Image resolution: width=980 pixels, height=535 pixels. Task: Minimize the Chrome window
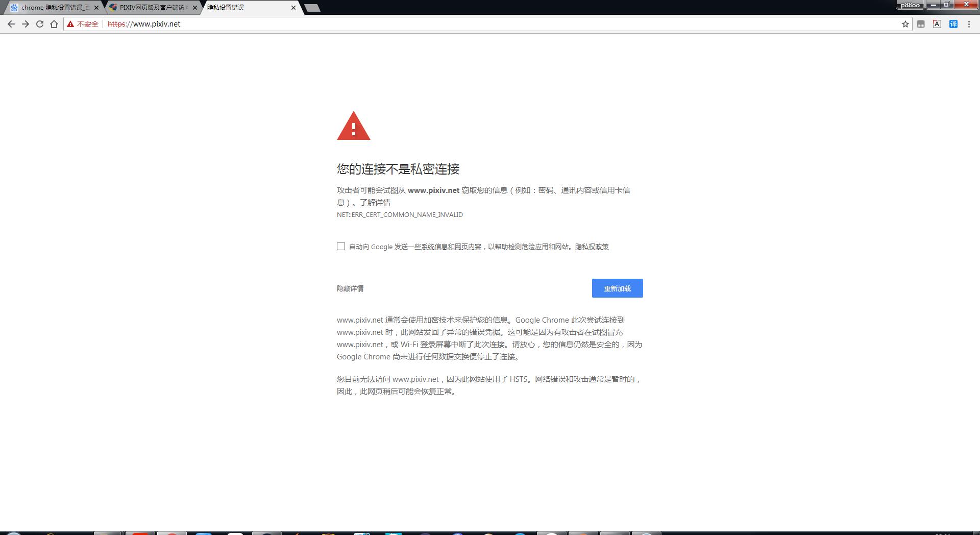[x=933, y=5]
